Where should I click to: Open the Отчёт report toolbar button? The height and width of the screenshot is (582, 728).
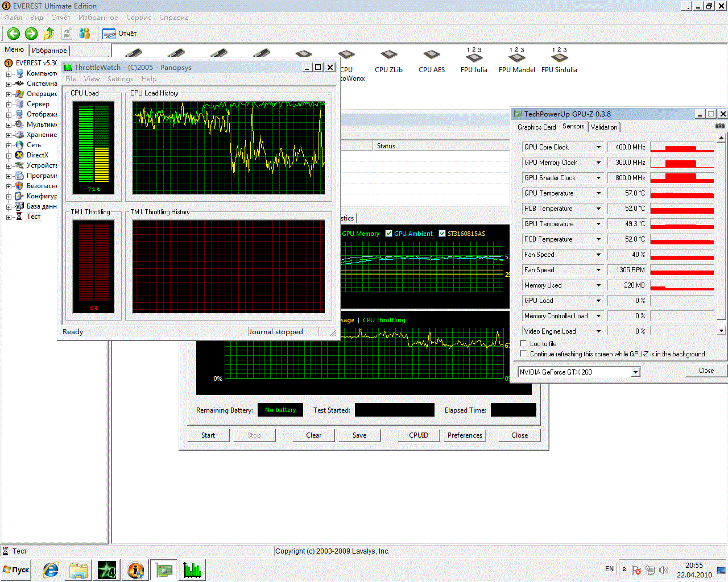(119, 34)
